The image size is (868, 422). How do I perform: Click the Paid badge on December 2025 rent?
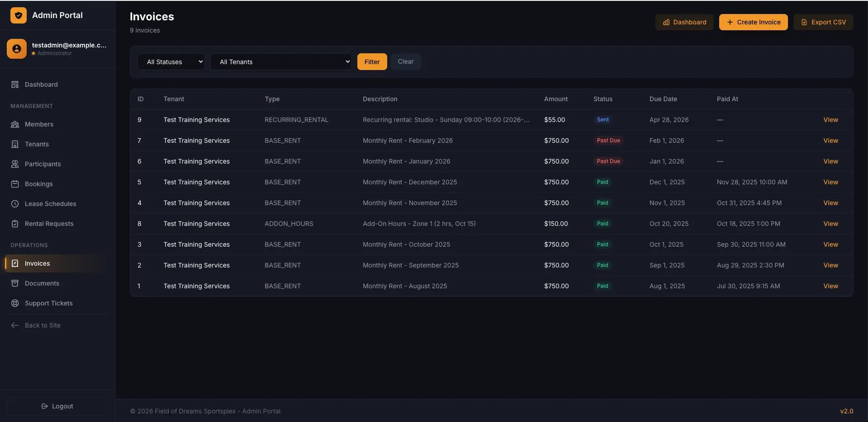click(x=603, y=182)
